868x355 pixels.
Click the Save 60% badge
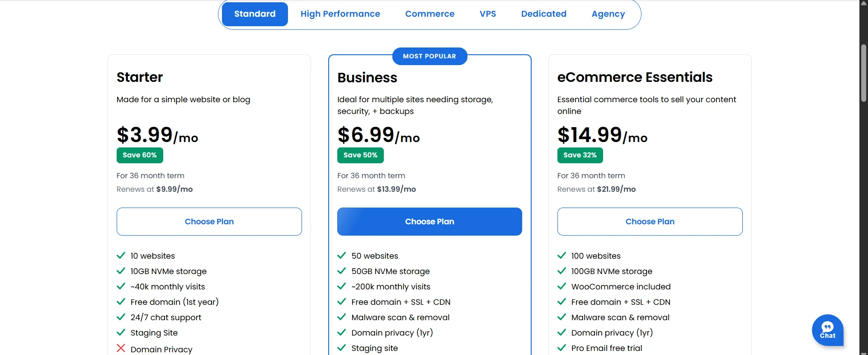(140, 155)
